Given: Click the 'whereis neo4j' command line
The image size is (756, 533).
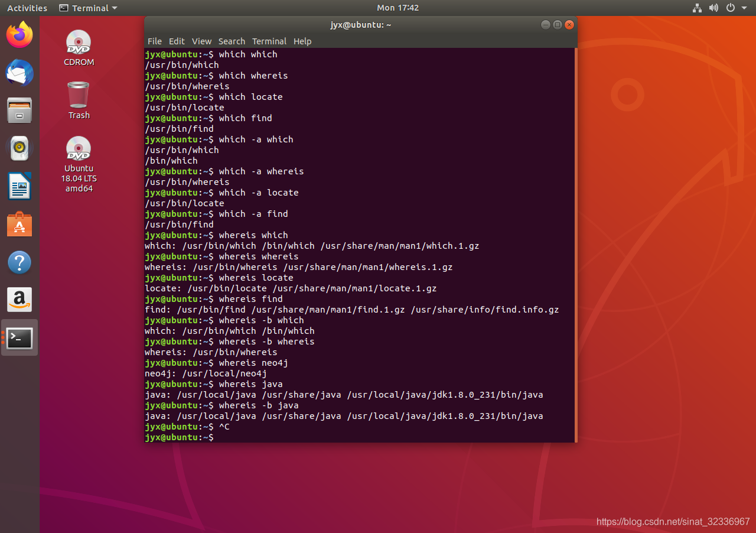Looking at the screenshot, I should [216, 363].
